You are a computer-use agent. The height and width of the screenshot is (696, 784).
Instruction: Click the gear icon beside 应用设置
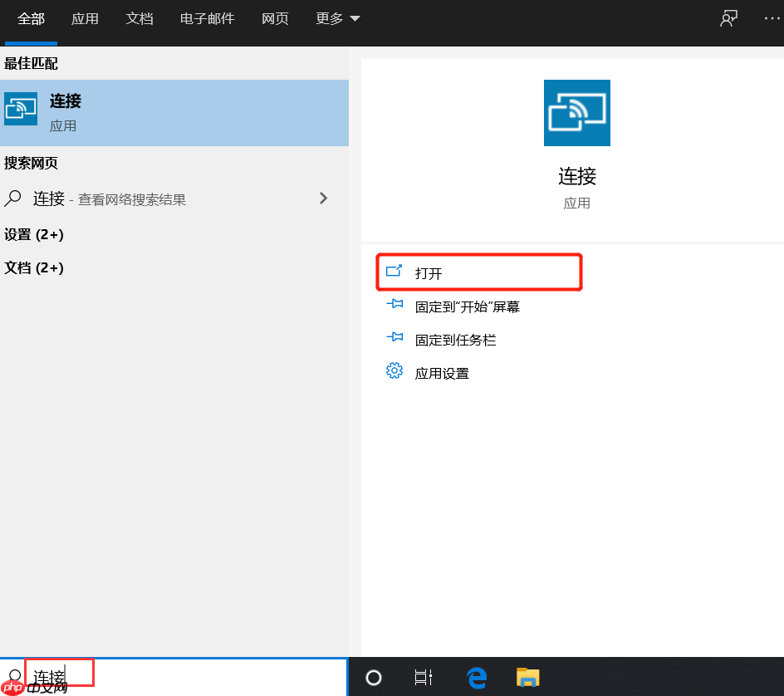(394, 370)
